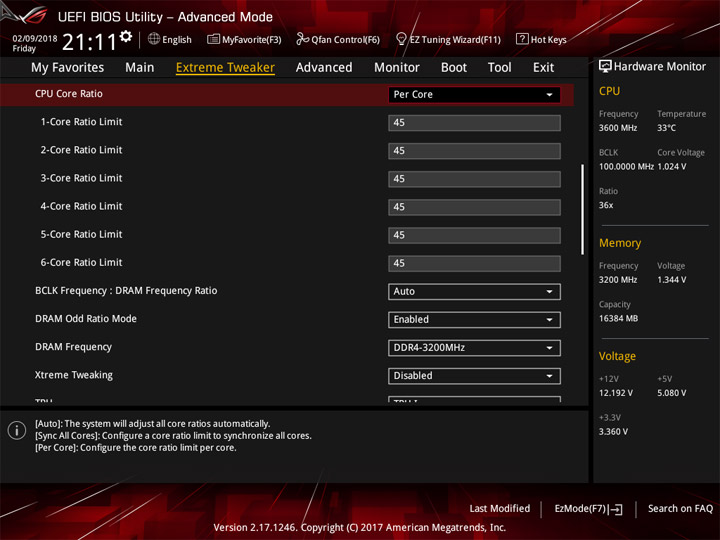Viewport: 720px width, 540px height.
Task: Expand BCLK Frequency DRAM Ratio dropdown
Action: [474, 292]
